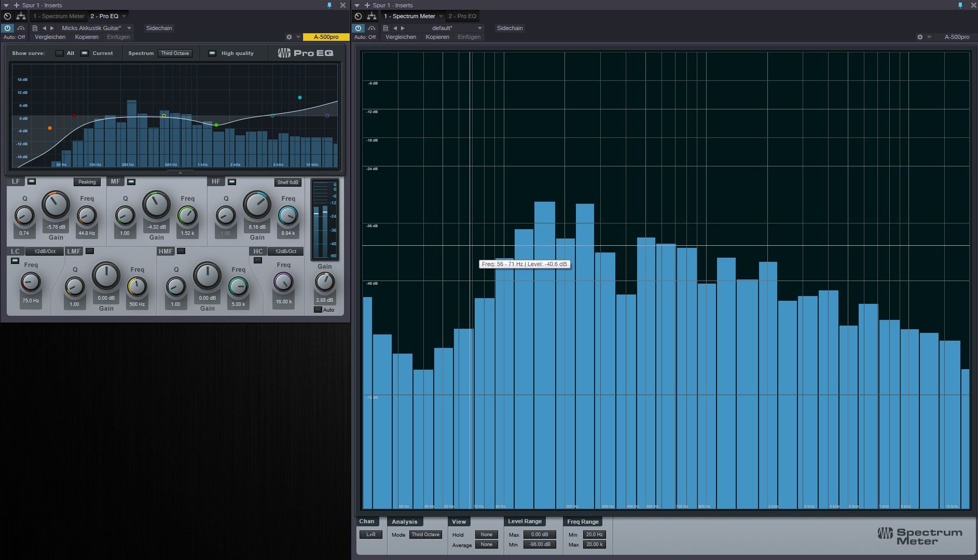Open LF filter type Peaking dropdown
978x560 pixels.
pyautogui.click(x=87, y=182)
